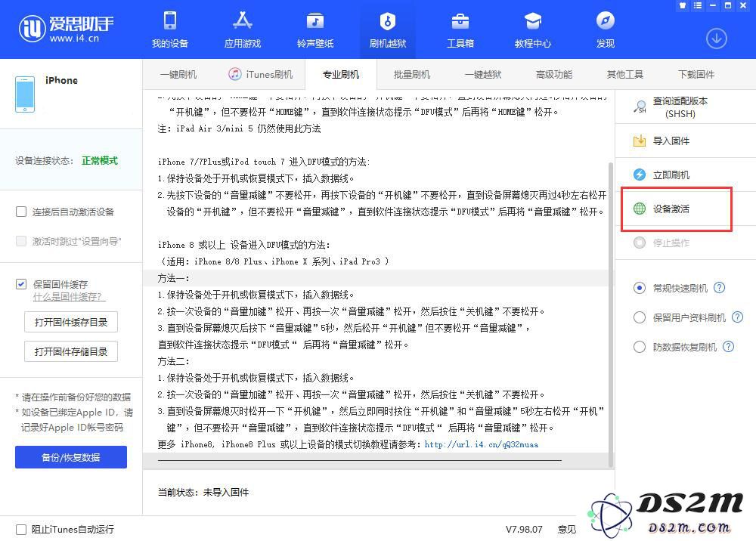This screenshot has height=541, width=756.
Task: Open help for 防数据恢复刷机
Action: (x=729, y=346)
